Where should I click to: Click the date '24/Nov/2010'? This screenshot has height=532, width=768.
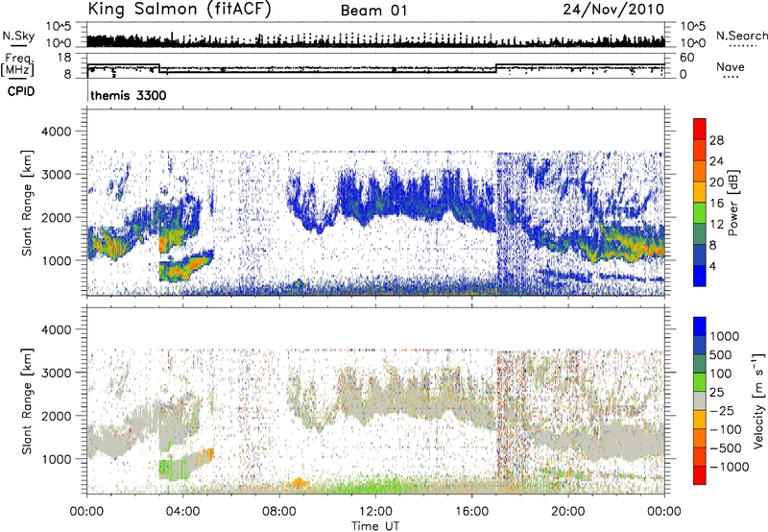[613, 10]
